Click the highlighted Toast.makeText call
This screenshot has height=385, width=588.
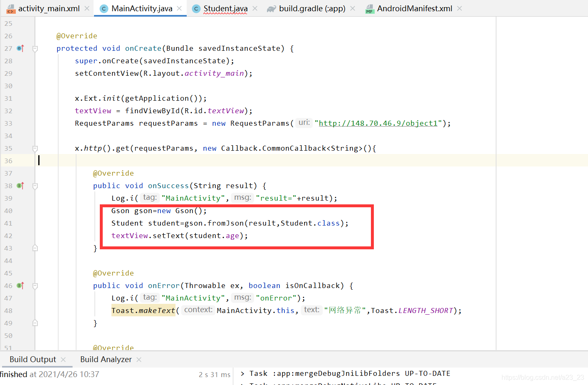point(143,310)
